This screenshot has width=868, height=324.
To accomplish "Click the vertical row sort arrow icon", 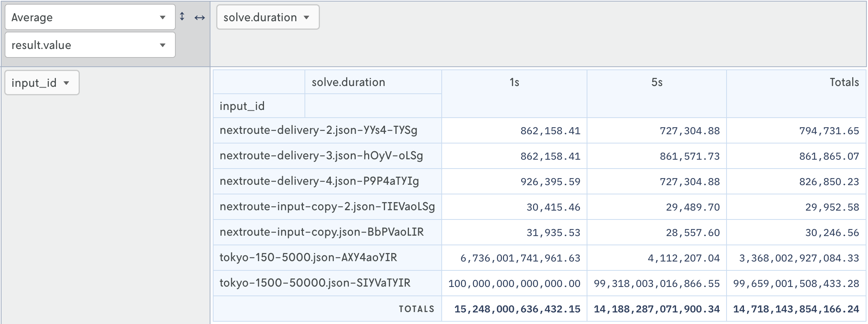I will point(182,17).
